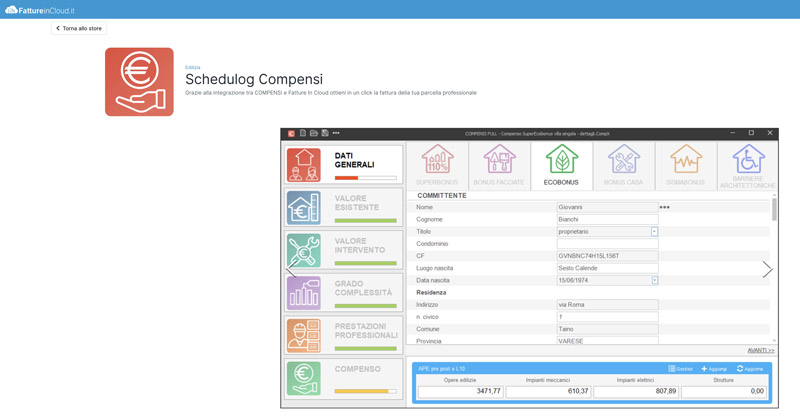Image resolution: width=800 pixels, height=420 pixels.
Task: Go to the next screenshot with right arrow
Action: 767,269
